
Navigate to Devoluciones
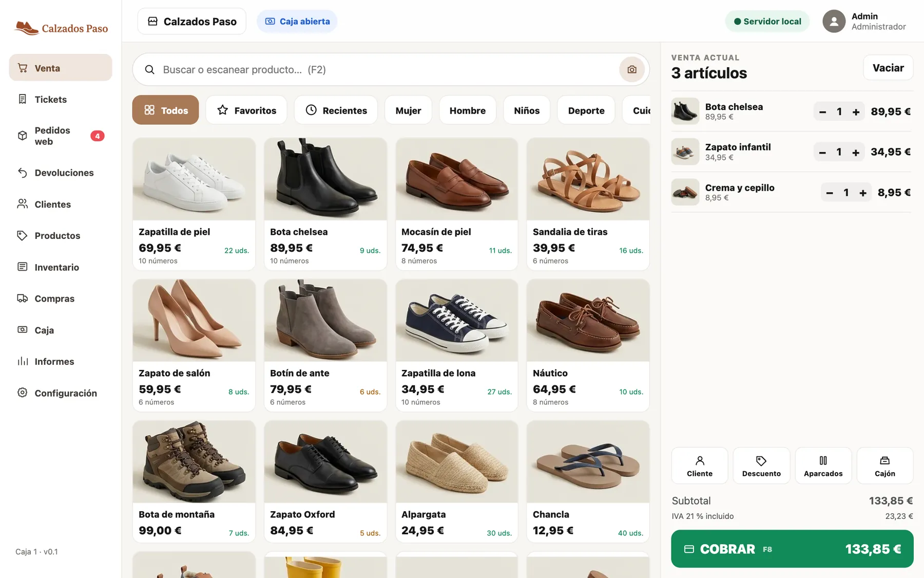[61, 173]
